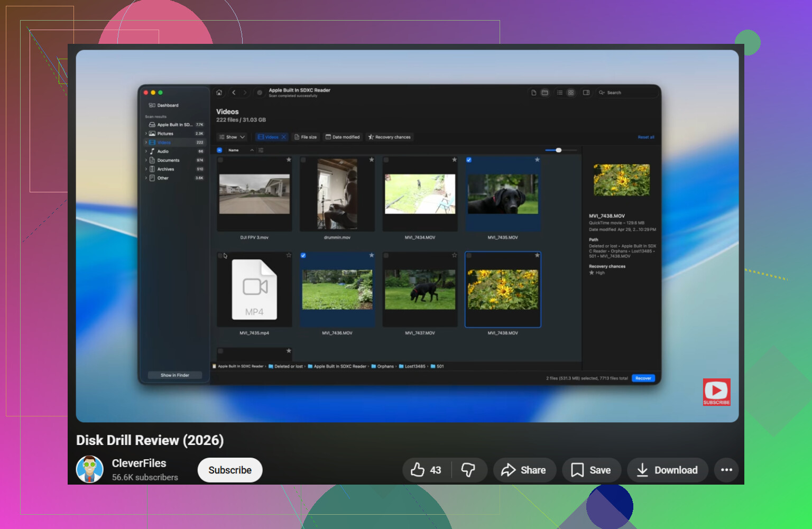This screenshot has height=529, width=812.
Task: Open the Recovery chances filter
Action: coord(390,137)
